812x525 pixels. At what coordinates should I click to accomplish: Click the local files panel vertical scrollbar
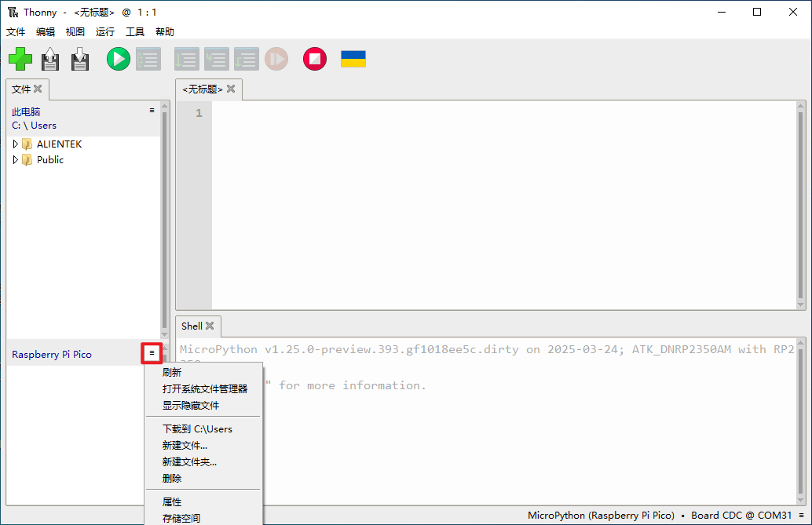click(x=165, y=220)
